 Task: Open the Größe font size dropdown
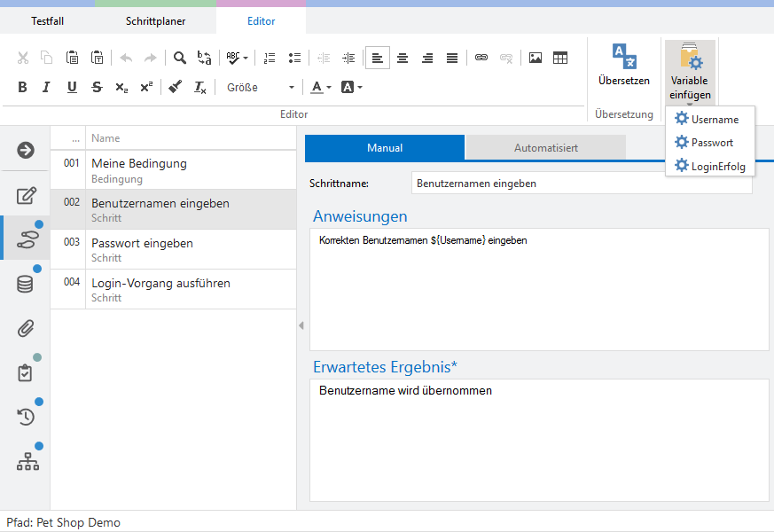[260, 87]
